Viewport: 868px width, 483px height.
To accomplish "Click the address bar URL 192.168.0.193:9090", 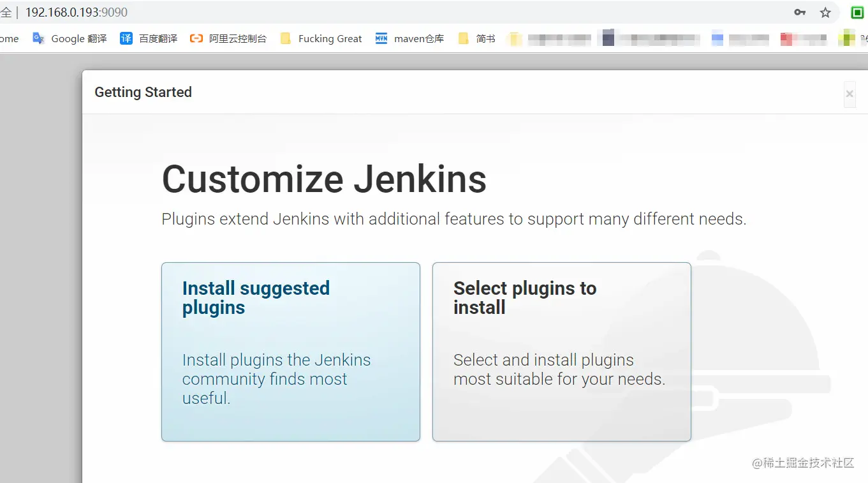I will 77,12.
